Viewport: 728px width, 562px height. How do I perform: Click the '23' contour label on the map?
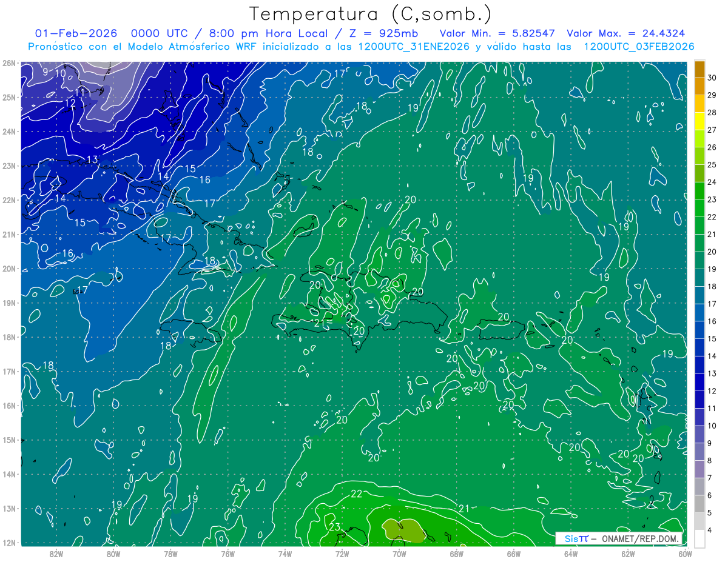click(334, 527)
